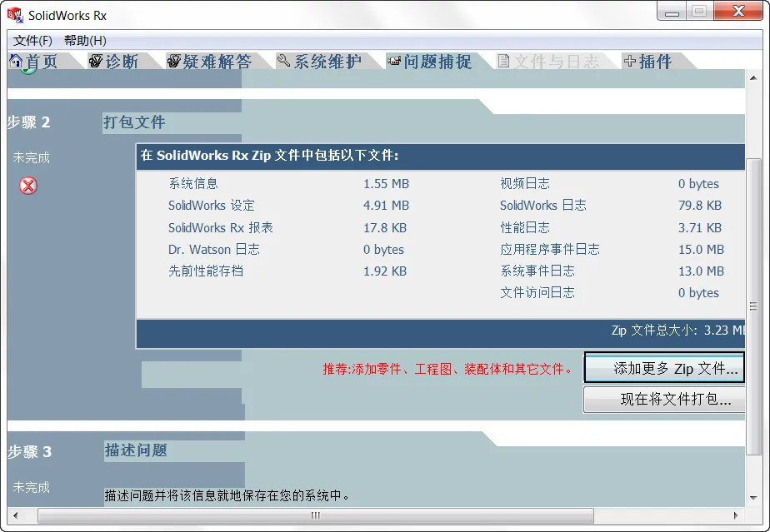Click the 步骤 2 label
The image size is (770, 532).
tap(29, 122)
